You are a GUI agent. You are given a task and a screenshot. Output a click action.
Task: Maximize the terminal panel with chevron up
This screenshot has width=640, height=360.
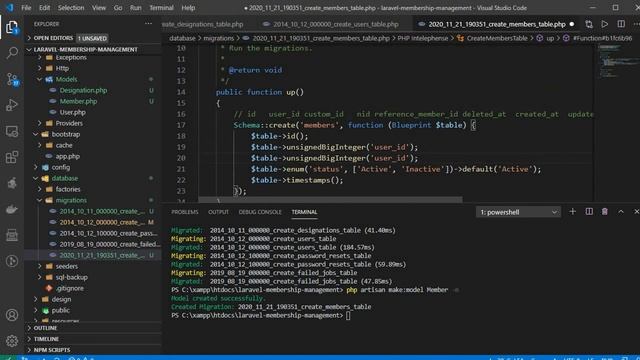[x=621, y=211]
